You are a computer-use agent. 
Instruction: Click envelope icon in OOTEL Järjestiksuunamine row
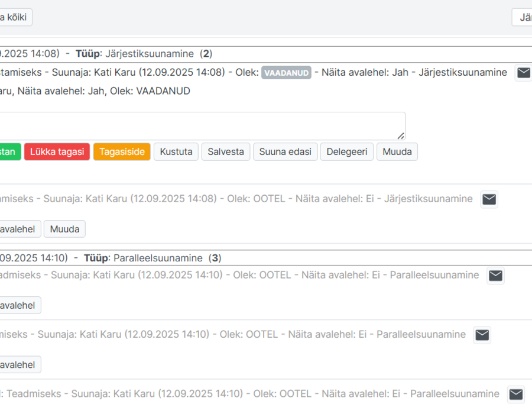click(489, 199)
